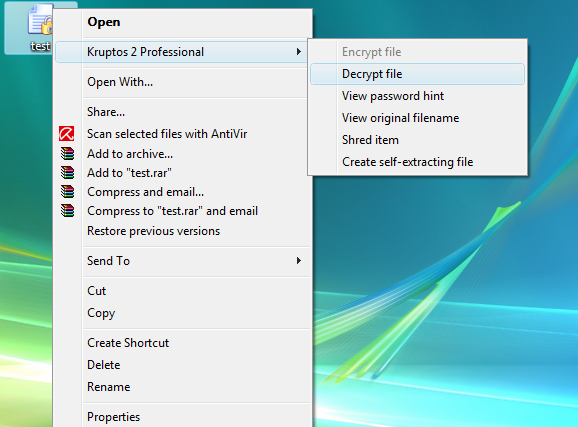Select Create self-extracting file option
The image size is (578, 427).
417,162
